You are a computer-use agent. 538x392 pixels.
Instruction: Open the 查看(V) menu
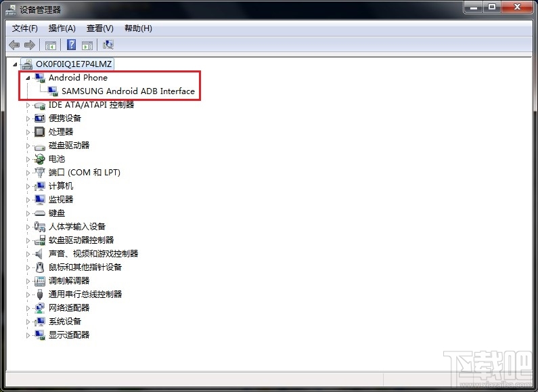pyautogui.click(x=100, y=28)
